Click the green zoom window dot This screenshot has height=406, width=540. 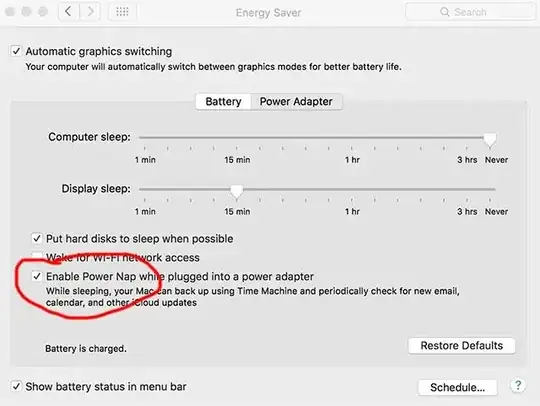pos(43,12)
